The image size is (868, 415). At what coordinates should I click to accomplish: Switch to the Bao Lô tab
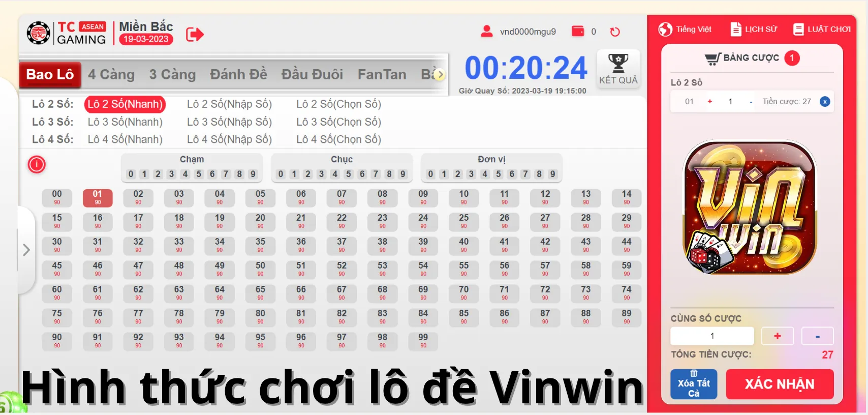point(50,75)
